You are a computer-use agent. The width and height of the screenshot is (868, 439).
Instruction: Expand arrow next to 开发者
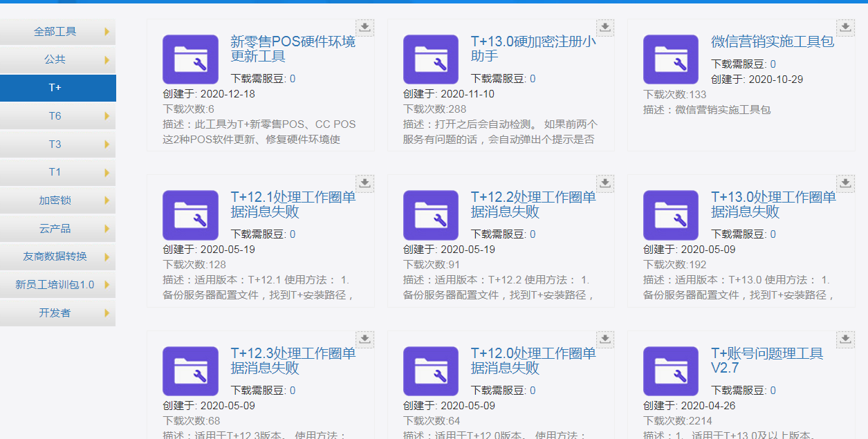(x=107, y=313)
